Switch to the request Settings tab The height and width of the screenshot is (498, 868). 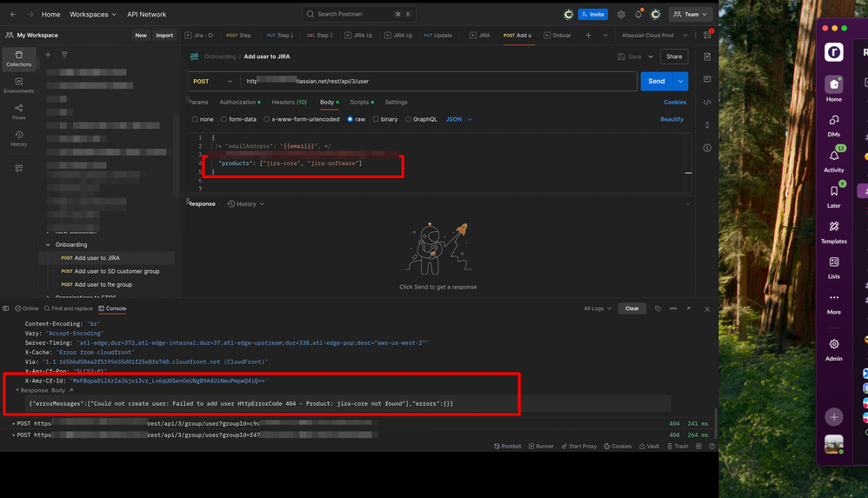pos(396,103)
